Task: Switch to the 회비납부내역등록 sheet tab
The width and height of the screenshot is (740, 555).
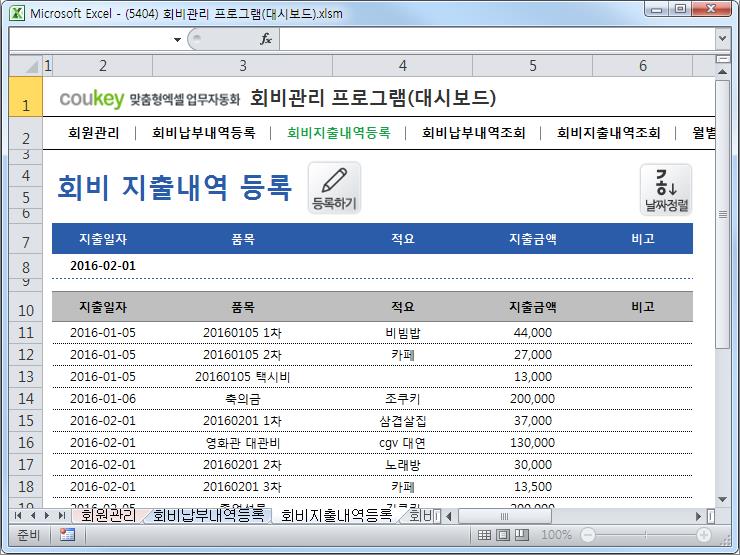Action: [208, 515]
